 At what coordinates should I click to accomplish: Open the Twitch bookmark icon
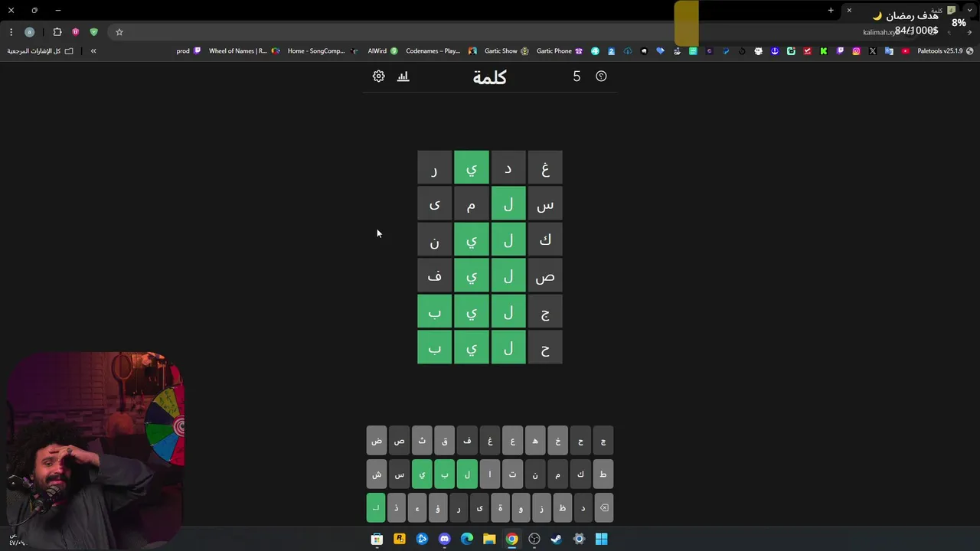(x=840, y=51)
